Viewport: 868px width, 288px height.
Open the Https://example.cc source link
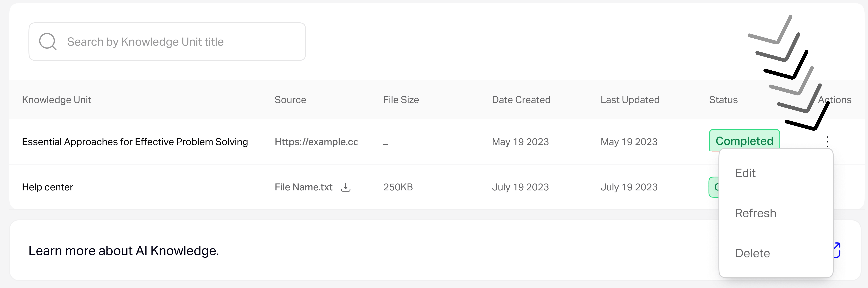316,142
